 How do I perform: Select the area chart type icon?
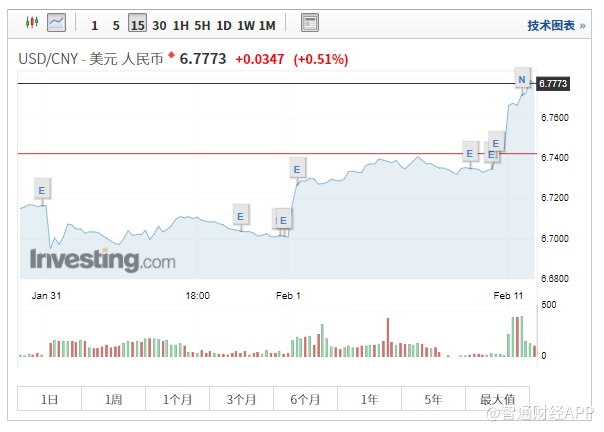click(x=57, y=21)
